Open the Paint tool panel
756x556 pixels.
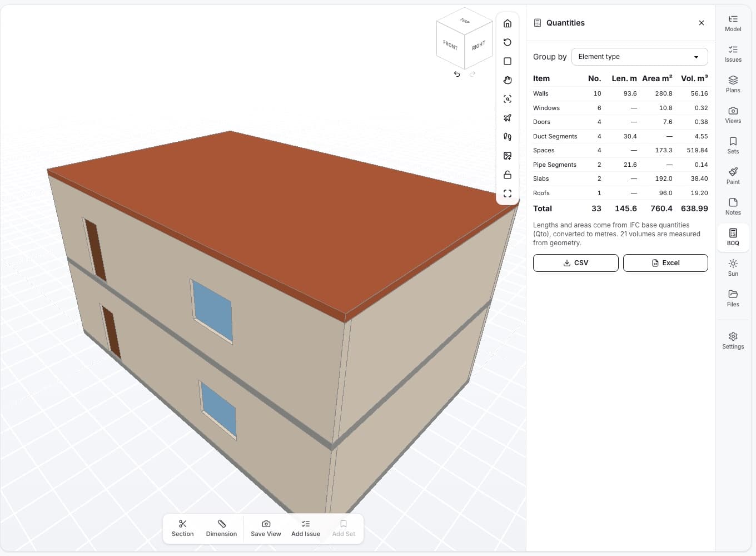(733, 176)
